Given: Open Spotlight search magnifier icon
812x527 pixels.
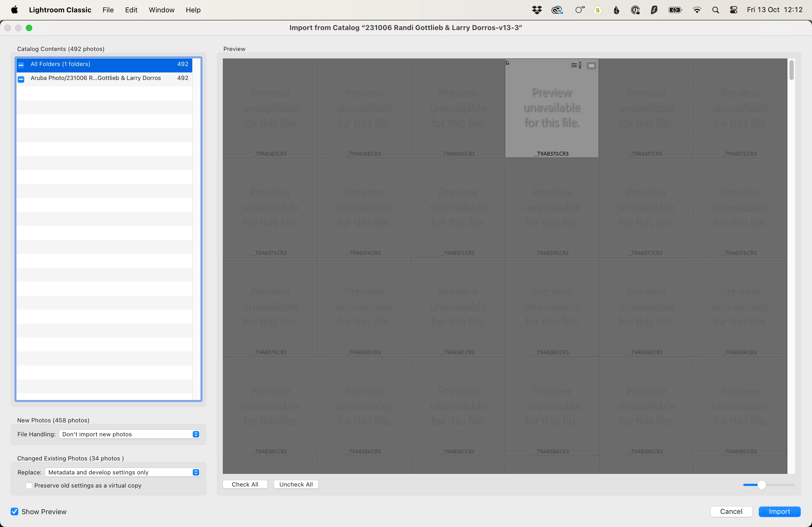Looking at the screenshot, I should point(715,10).
